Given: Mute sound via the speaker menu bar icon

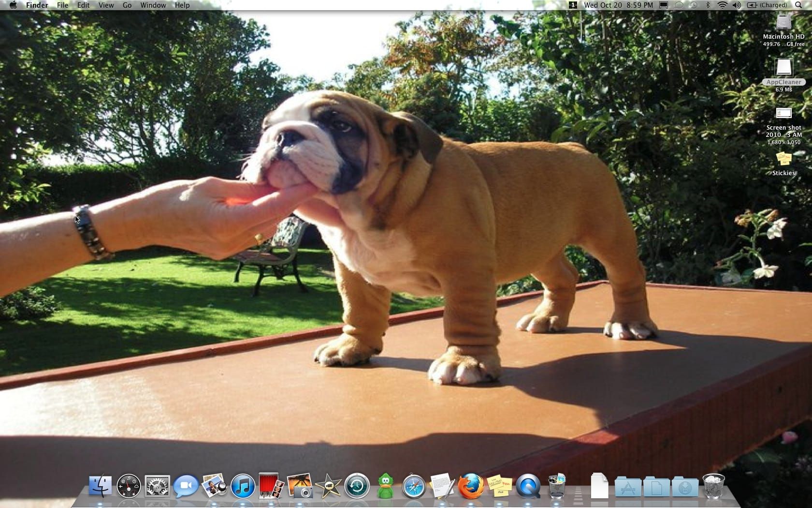Looking at the screenshot, I should coord(737,5).
